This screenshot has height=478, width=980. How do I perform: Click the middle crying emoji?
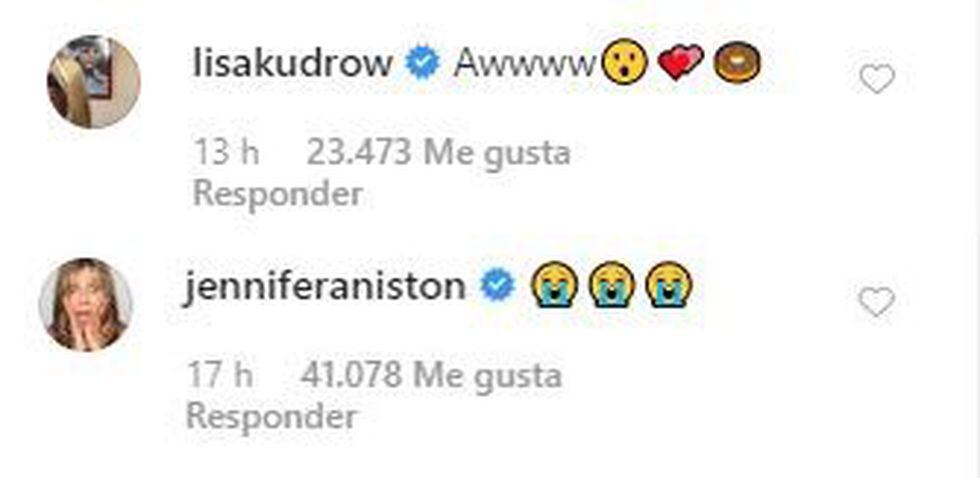[612, 285]
